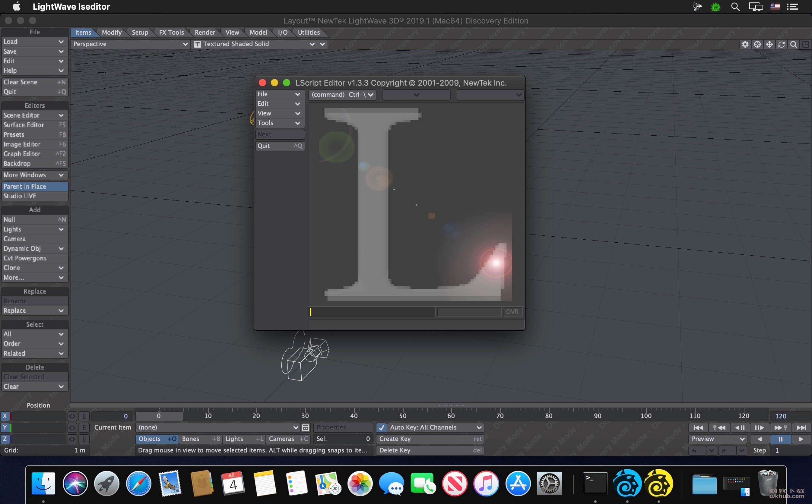Click the Z row envelope E button
The image size is (812, 504).
pos(84,439)
